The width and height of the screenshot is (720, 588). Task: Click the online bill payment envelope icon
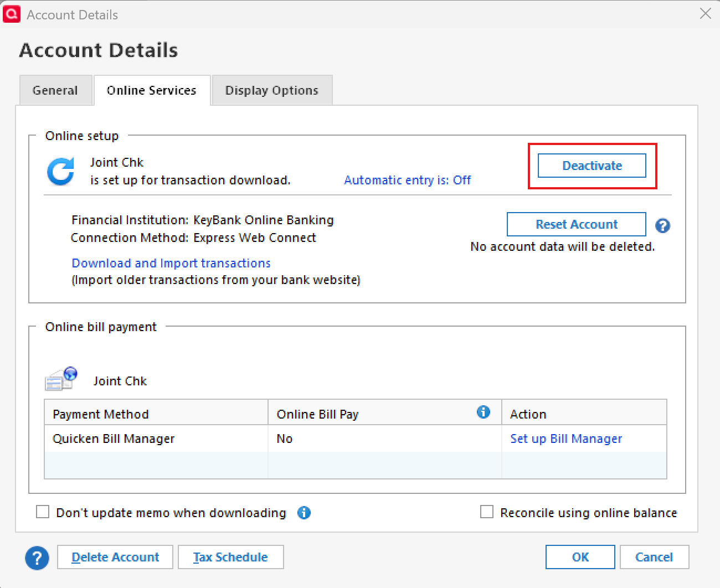[61, 379]
